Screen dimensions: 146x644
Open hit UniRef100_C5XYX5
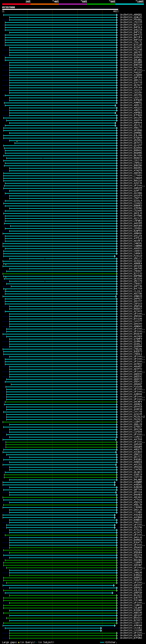(x=131, y=22)
